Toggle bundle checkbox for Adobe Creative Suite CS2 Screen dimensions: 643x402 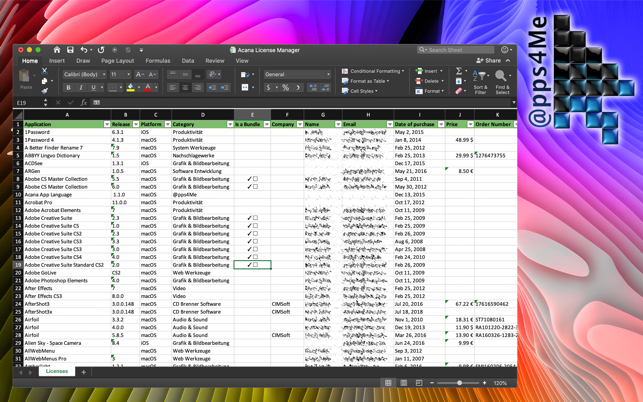coord(255,233)
